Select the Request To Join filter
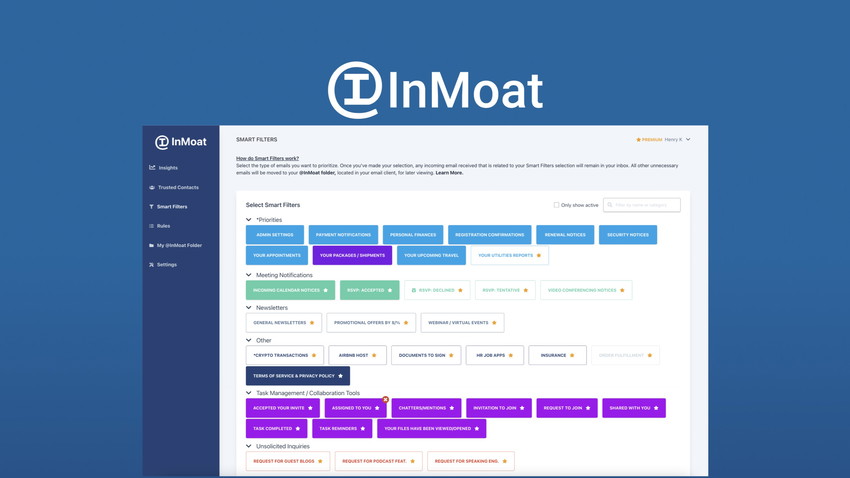The height and width of the screenshot is (478, 850). [566, 408]
